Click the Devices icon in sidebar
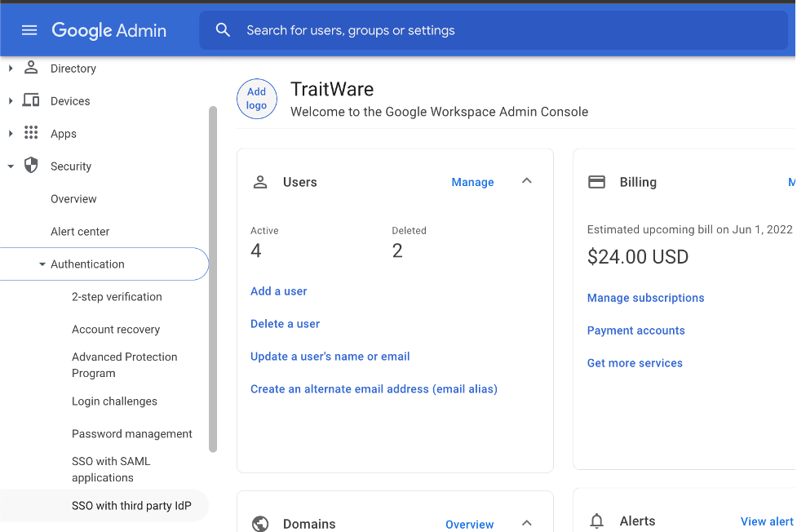797x532 pixels. 31,100
